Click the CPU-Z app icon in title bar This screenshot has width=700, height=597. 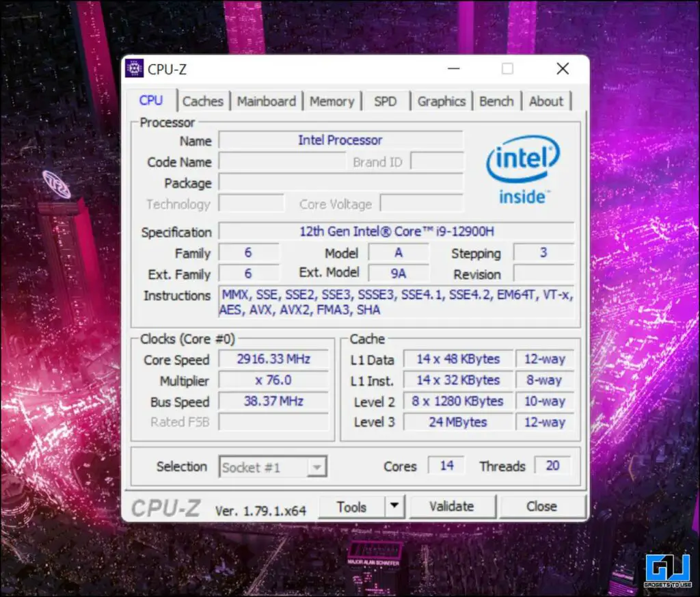point(134,68)
